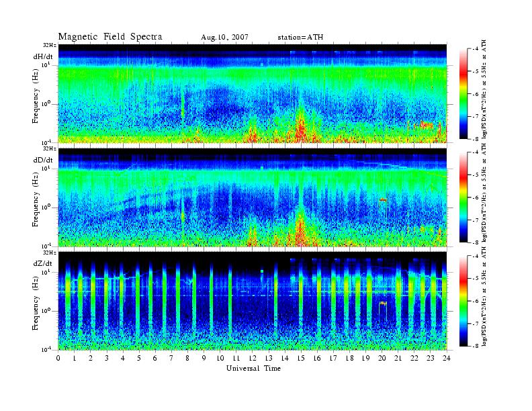Select the 'Aug.10, 2007' date text
Viewport: 532px width, 411px height.
224,38
